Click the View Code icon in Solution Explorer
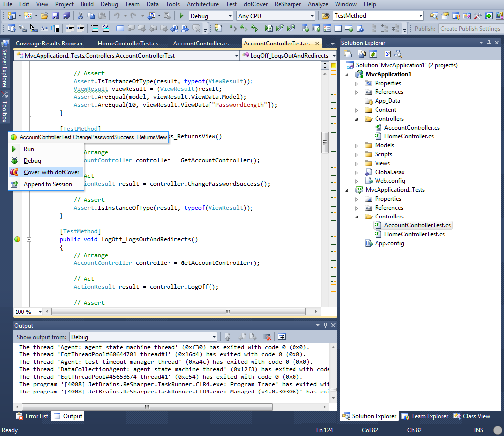This screenshot has width=504, height=436. (x=387, y=54)
